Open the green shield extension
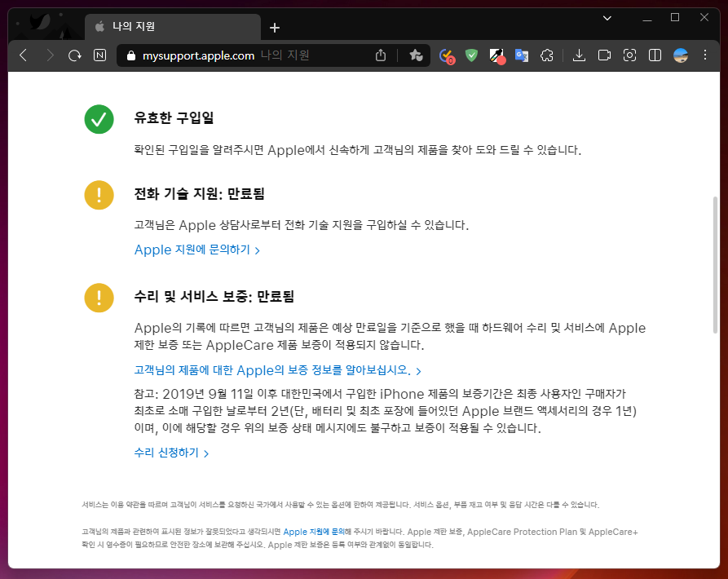 [472, 55]
